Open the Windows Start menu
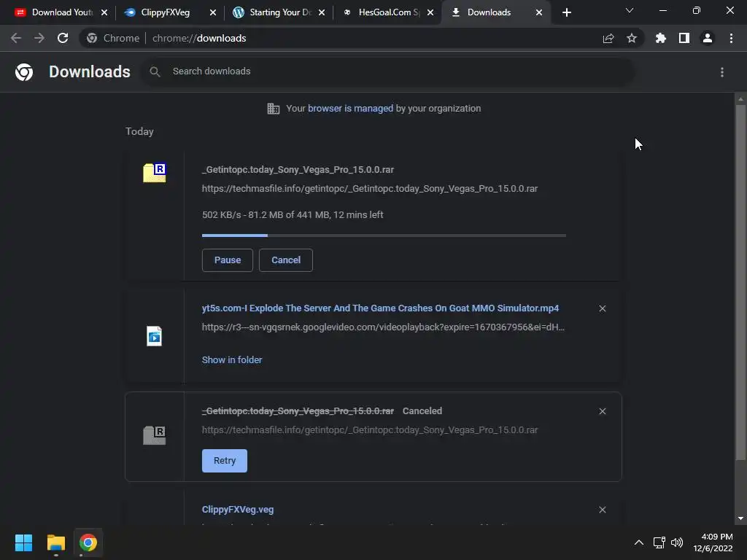Image resolution: width=747 pixels, height=560 pixels. tap(23, 542)
